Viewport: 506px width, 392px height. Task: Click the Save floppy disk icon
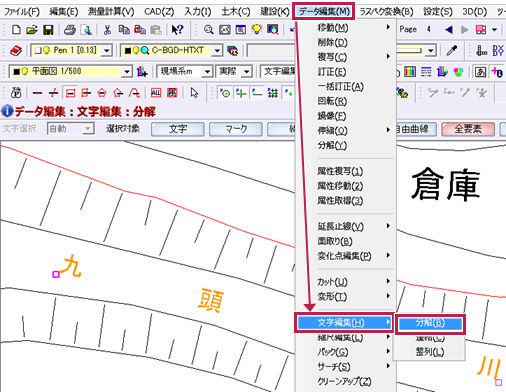tap(48, 30)
